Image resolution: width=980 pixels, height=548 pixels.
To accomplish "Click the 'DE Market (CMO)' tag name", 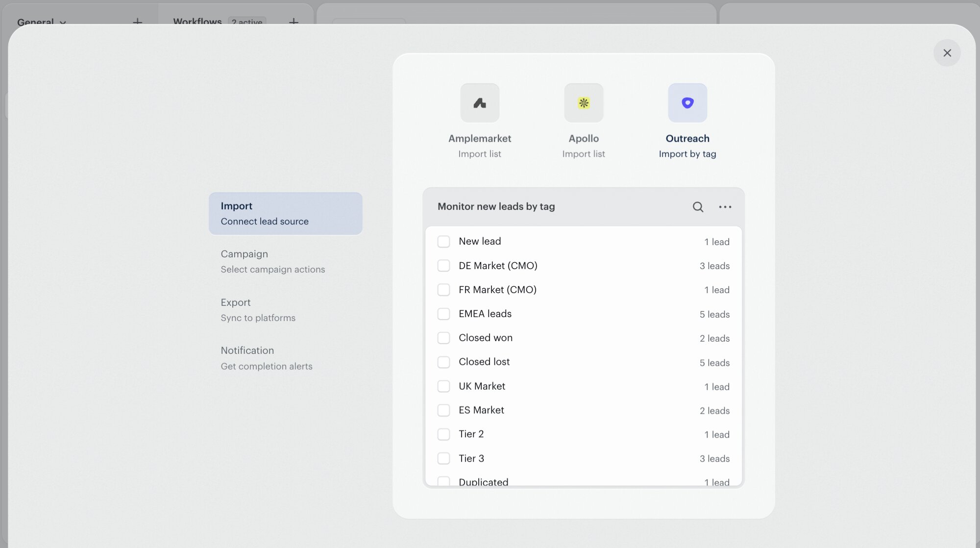I will click(498, 266).
